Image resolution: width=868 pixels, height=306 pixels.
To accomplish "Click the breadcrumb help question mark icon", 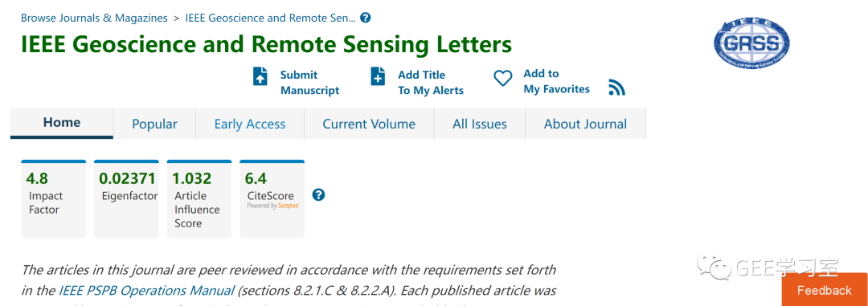I will pyautogui.click(x=366, y=18).
